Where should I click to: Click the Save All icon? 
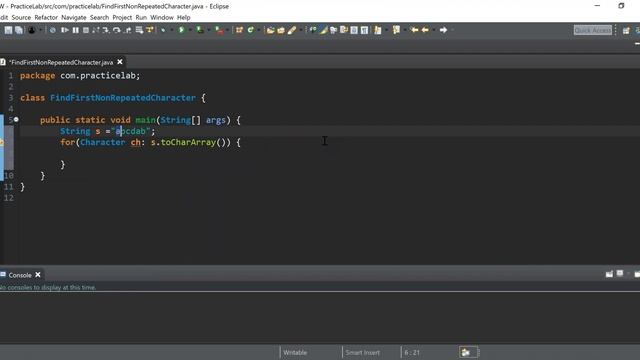(x=19, y=30)
